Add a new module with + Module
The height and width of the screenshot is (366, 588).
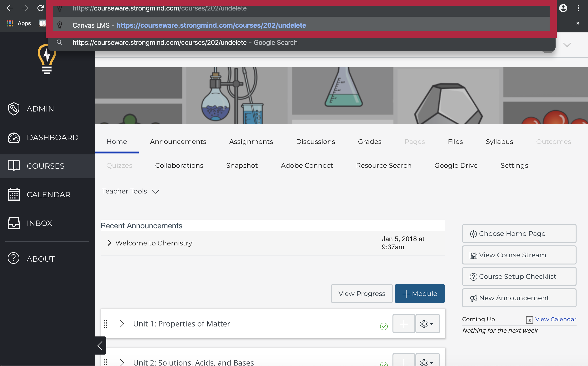pyautogui.click(x=420, y=294)
